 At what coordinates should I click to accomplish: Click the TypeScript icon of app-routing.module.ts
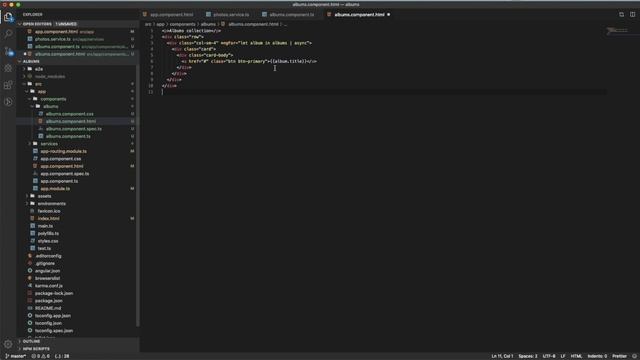coord(36,151)
